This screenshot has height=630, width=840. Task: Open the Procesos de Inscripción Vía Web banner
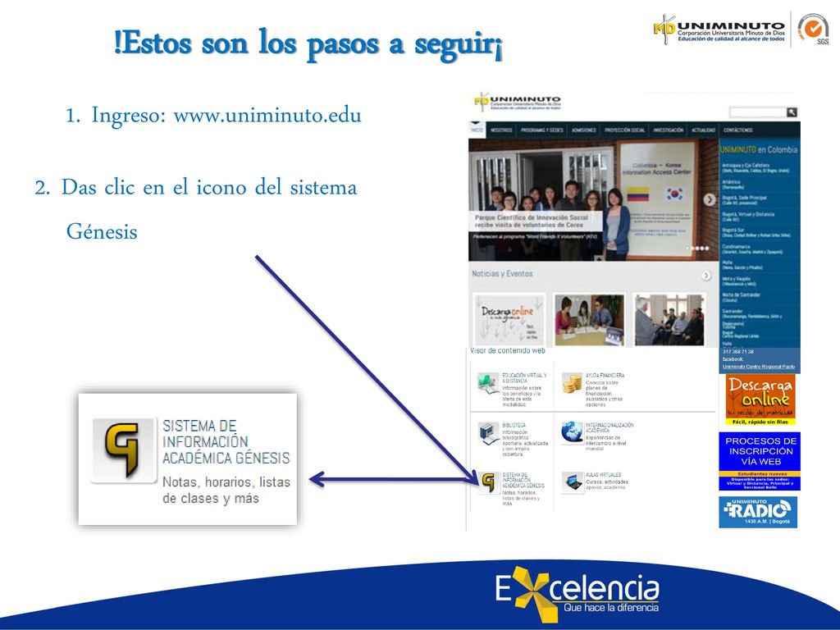click(x=760, y=461)
